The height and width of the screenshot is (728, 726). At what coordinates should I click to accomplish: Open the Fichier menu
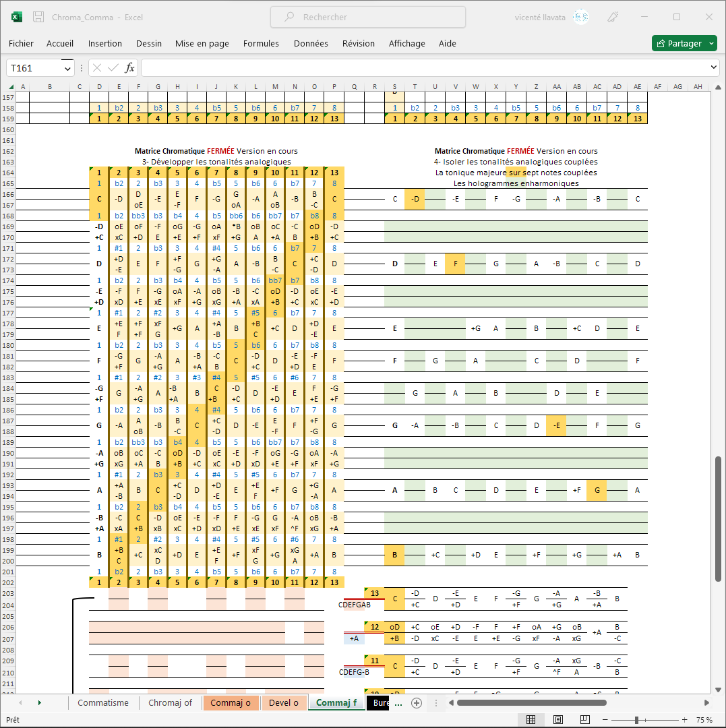click(21, 43)
